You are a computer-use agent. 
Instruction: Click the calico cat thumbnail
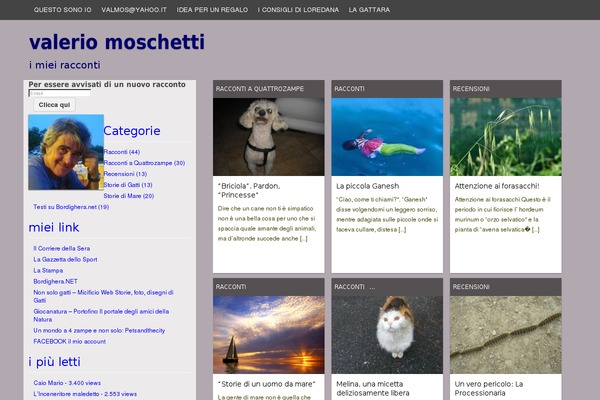click(x=387, y=335)
